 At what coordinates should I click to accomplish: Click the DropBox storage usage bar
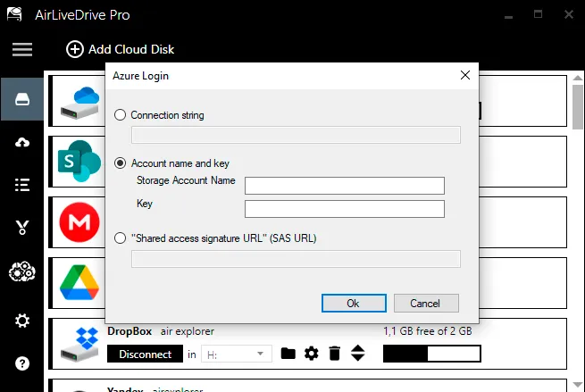click(432, 354)
